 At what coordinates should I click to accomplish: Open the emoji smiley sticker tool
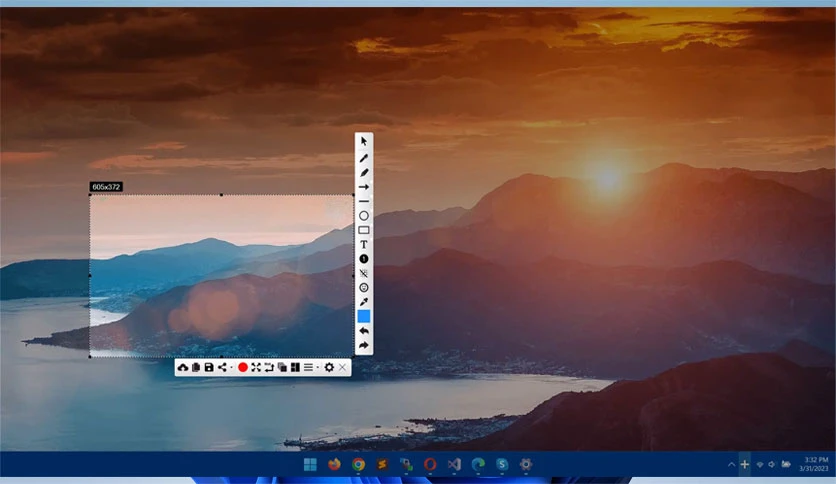coord(364,288)
